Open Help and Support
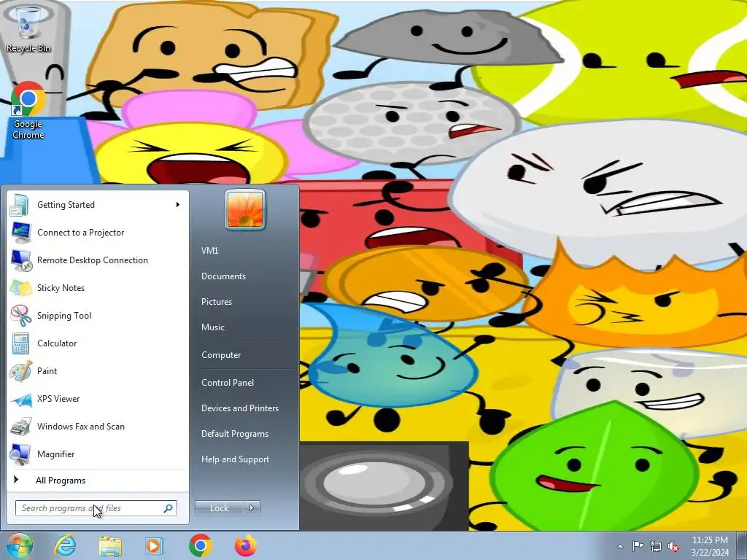This screenshot has width=747, height=560. coord(235,459)
